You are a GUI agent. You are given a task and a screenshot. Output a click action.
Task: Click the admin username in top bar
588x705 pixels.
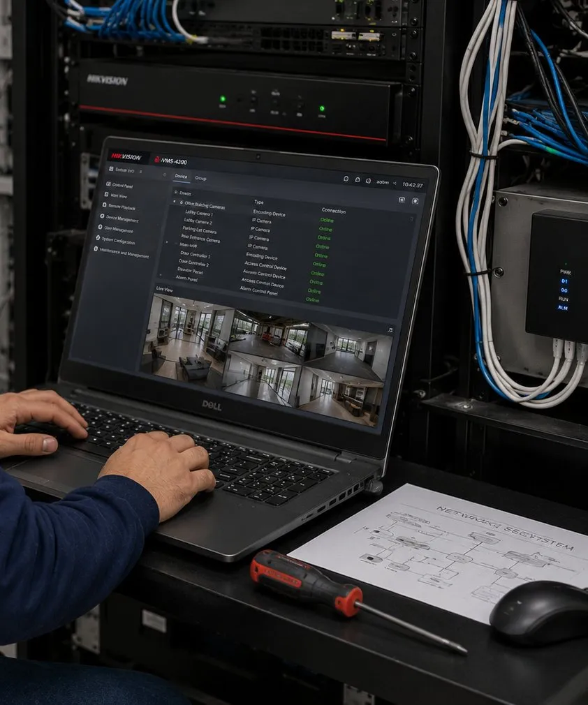click(x=383, y=182)
